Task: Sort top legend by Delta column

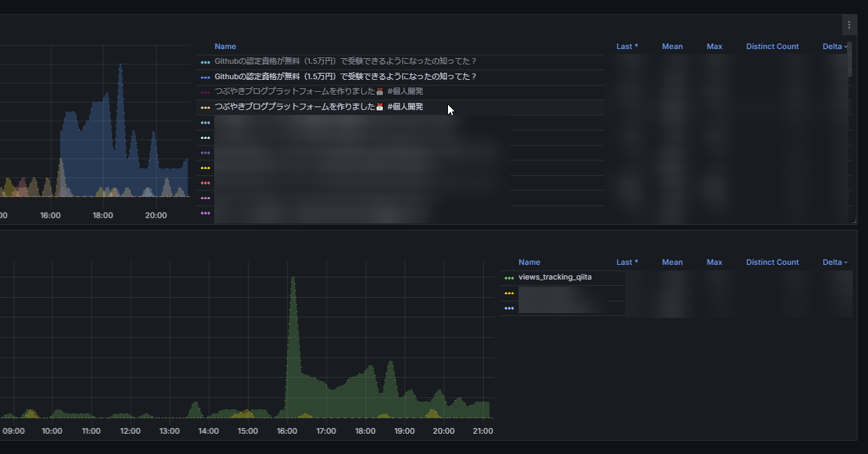Action: [x=832, y=47]
